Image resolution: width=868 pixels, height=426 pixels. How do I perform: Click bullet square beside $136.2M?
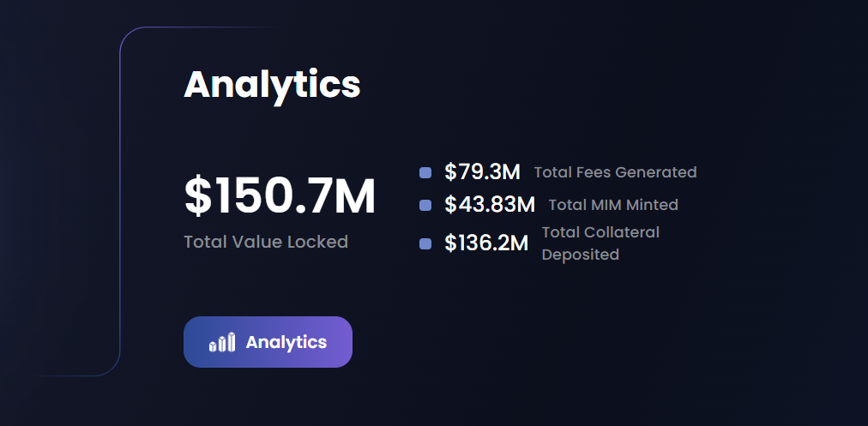(x=425, y=243)
